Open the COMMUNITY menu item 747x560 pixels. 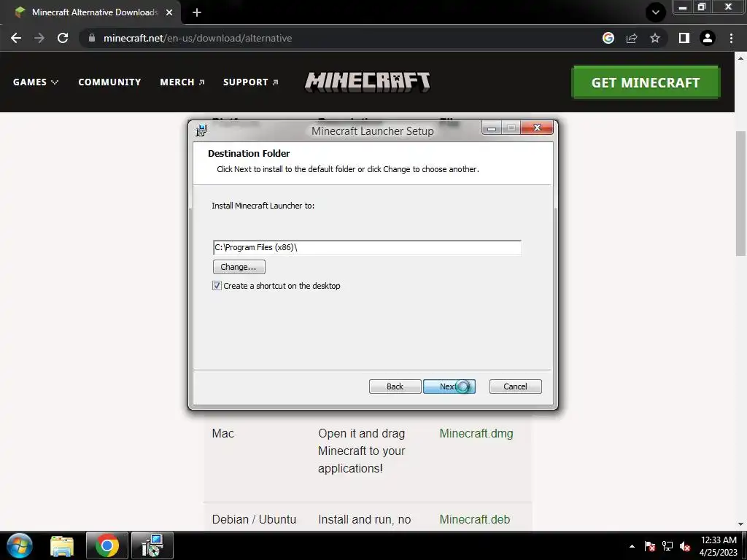click(x=109, y=82)
